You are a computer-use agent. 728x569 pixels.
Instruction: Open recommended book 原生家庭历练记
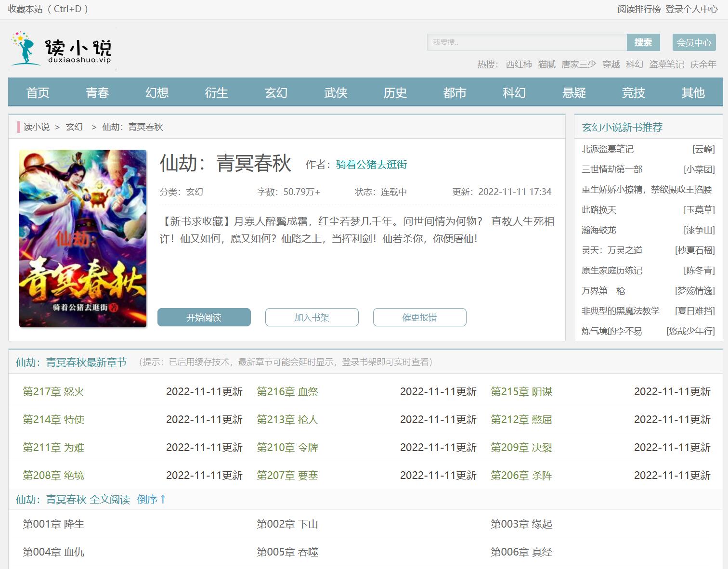coord(612,271)
